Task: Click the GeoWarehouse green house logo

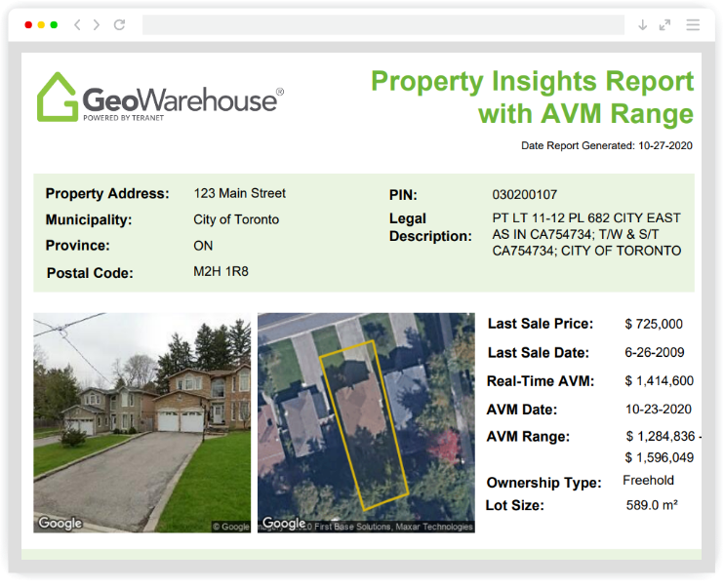Action: pos(57,98)
